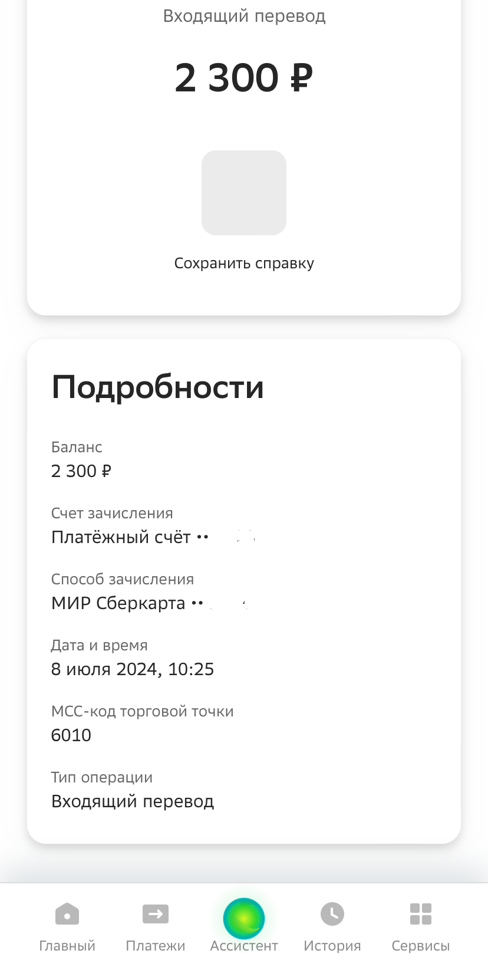This screenshot has height=980, width=488.
Task: Open the Сервисы grid icon
Action: click(421, 915)
